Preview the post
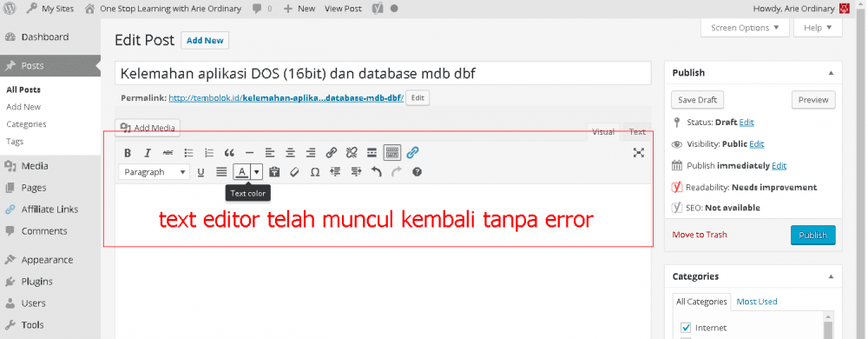 click(x=813, y=100)
